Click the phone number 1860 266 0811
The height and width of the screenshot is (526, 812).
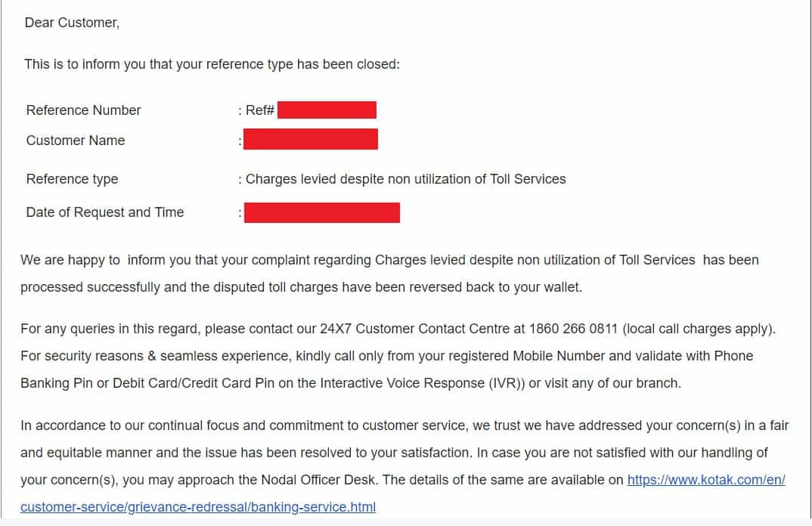573,329
